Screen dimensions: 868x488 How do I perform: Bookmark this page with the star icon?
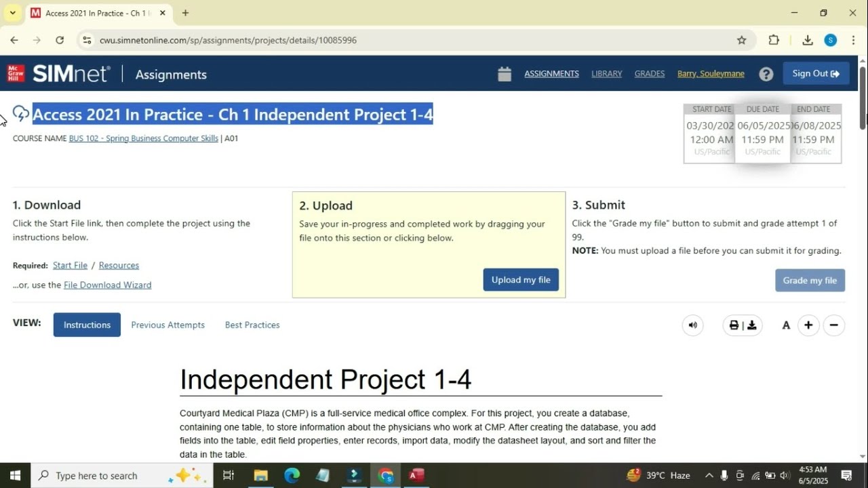point(742,40)
